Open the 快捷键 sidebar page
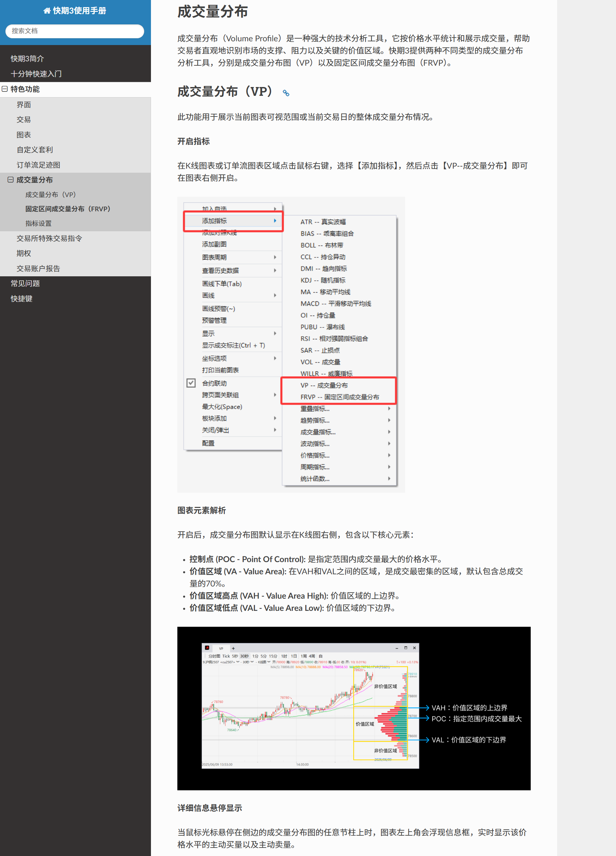The width and height of the screenshot is (616, 856). [x=22, y=299]
